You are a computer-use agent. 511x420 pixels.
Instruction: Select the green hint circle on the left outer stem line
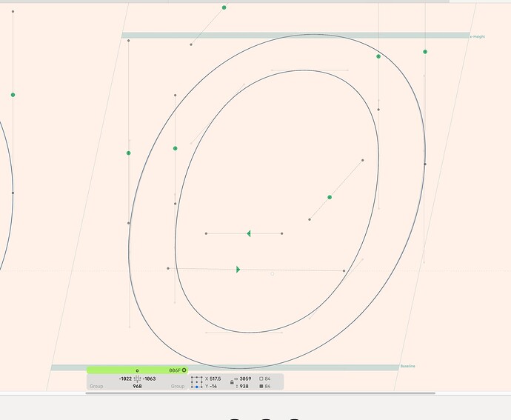point(128,153)
